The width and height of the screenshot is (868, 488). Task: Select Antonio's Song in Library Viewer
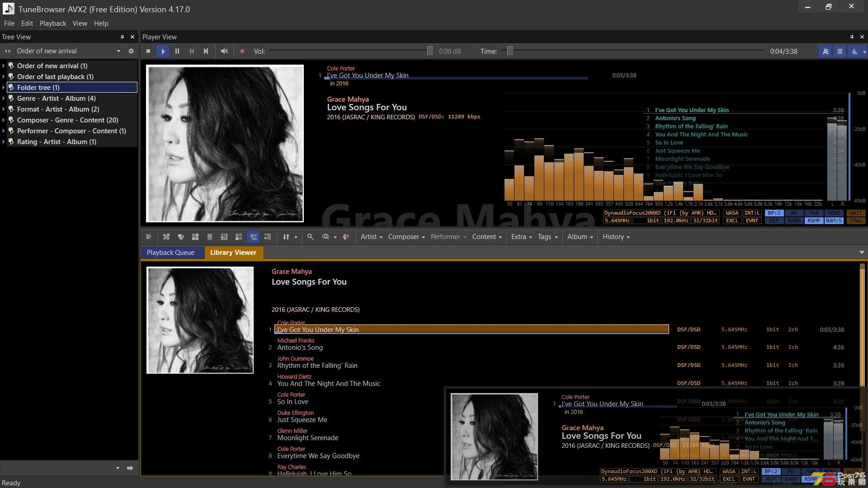[x=300, y=347]
